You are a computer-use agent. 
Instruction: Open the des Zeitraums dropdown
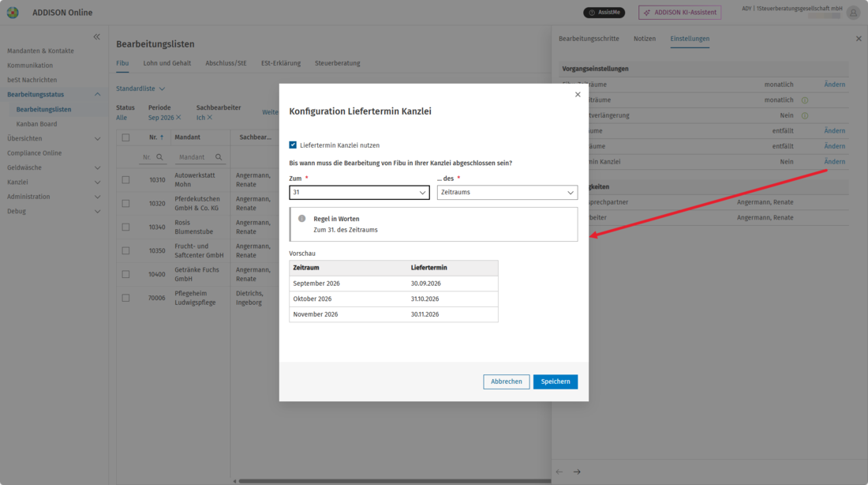(x=507, y=192)
